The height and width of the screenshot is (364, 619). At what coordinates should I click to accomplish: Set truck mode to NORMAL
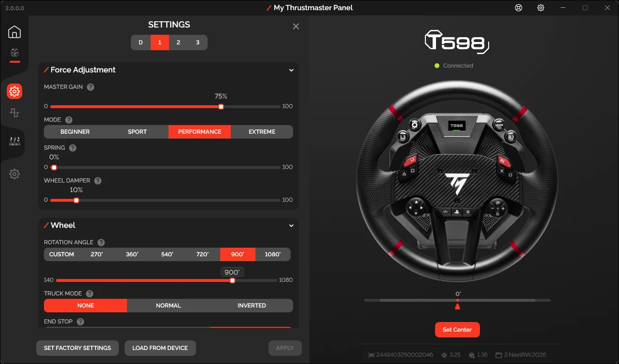point(169,306)
